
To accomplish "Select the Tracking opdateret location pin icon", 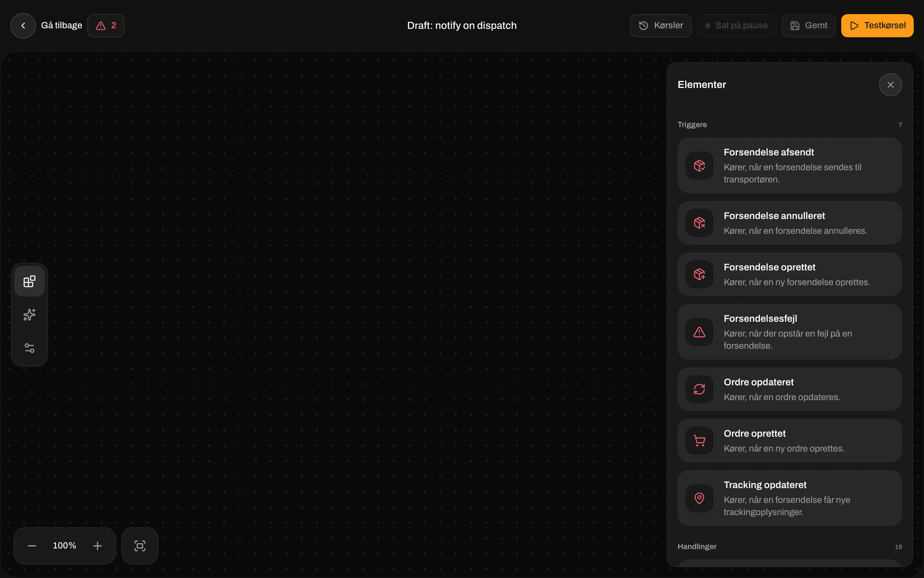I will coord(699,498).
